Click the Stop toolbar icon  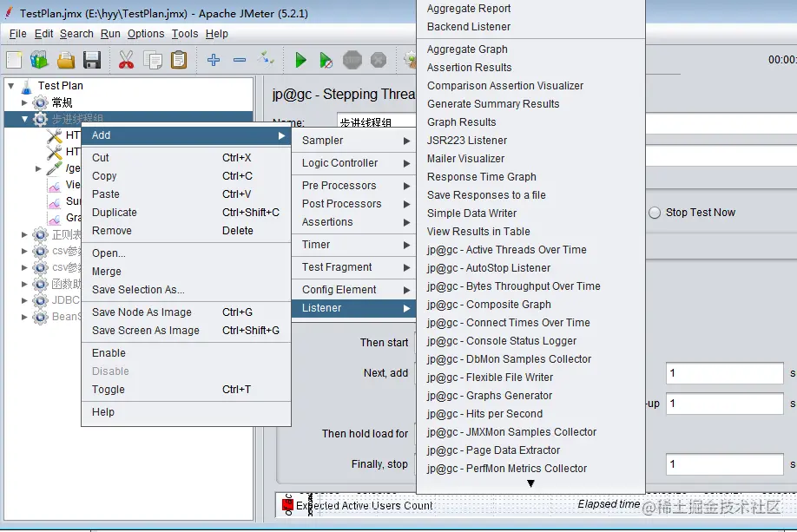pyautogui.click(x=352, y=60)
